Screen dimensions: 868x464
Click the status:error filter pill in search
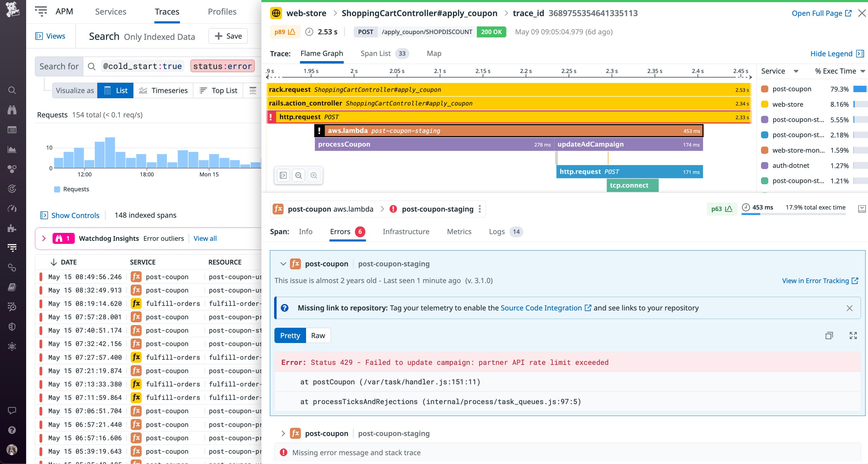coord(222,66)
